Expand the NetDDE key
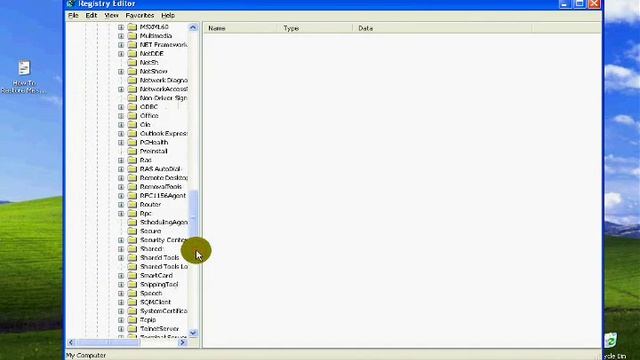 (121, 54)
